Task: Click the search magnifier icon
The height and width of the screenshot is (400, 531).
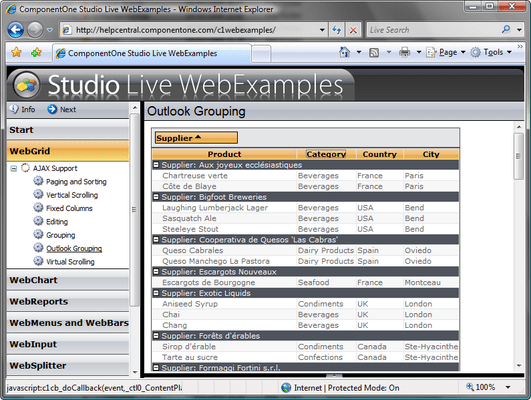Action: 506,29
